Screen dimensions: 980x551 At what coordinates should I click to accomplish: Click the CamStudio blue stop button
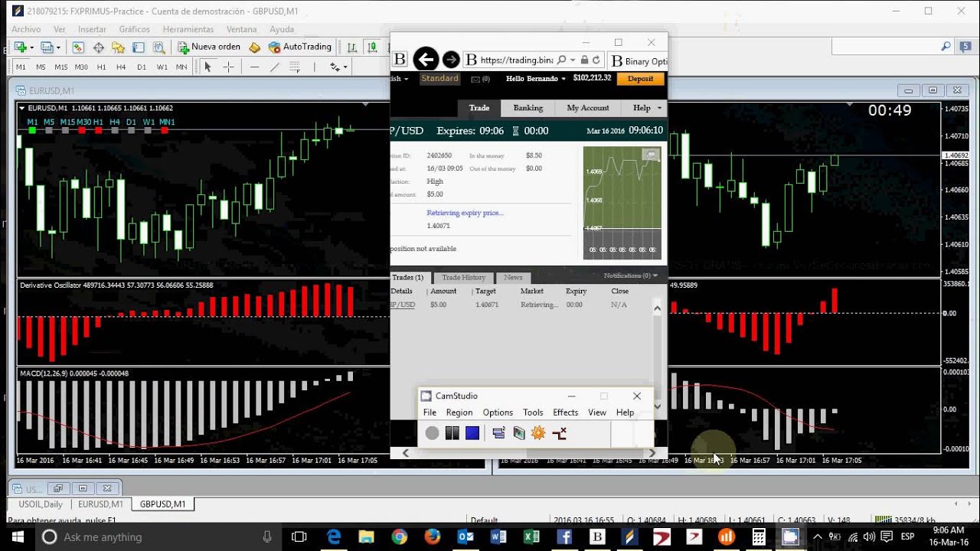click(472, 433)
